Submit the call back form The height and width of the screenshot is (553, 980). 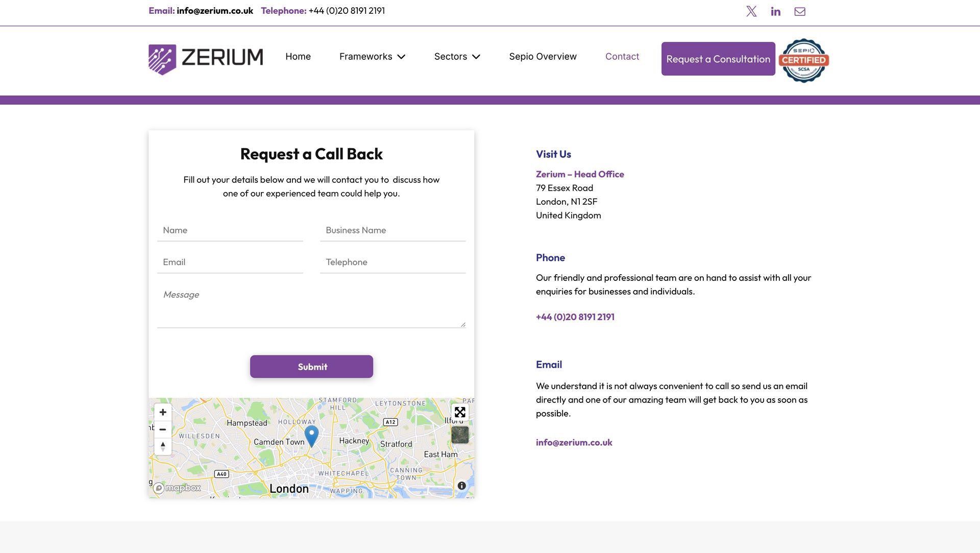tap(311, 367)
